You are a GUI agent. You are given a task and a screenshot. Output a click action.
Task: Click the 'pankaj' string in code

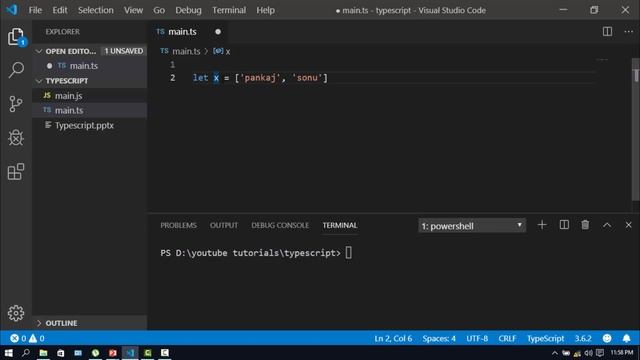260,78
